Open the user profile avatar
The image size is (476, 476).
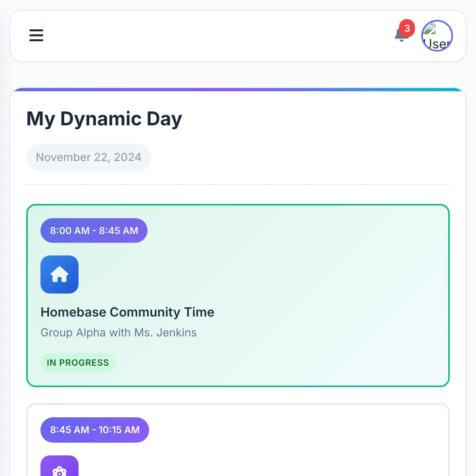(437, 36)
